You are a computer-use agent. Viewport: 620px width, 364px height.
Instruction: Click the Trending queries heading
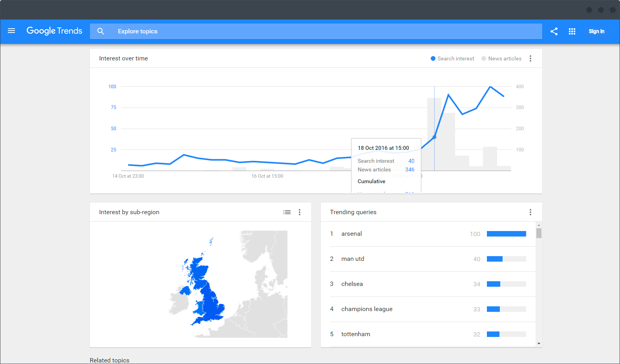353,212
